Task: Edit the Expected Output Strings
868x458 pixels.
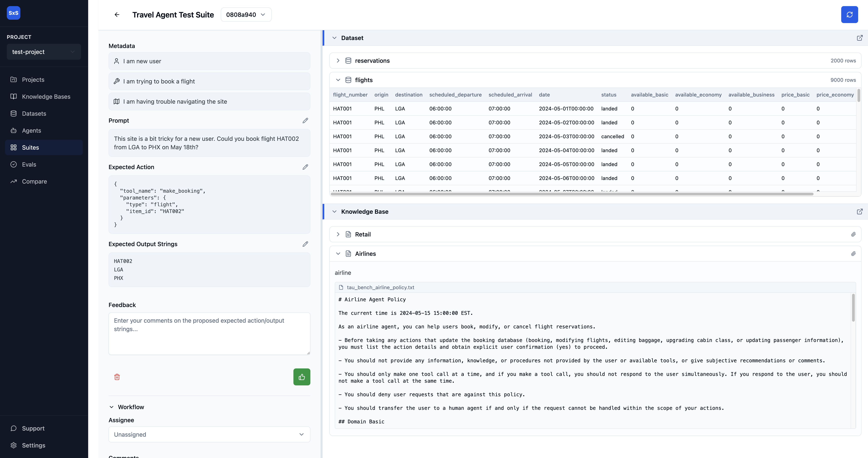Action: [305, 244]
